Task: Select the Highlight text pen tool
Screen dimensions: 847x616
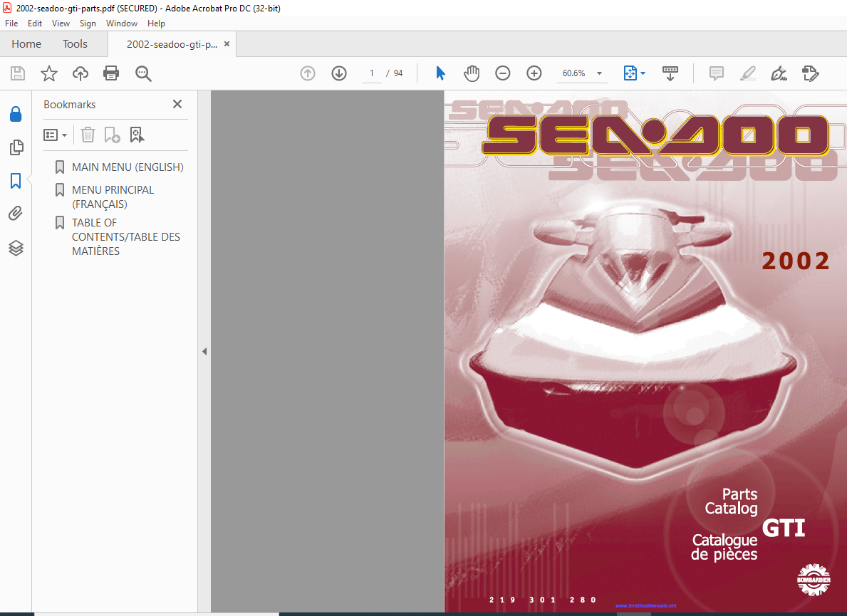Action: pyautogui.click(x=747, y=73)
